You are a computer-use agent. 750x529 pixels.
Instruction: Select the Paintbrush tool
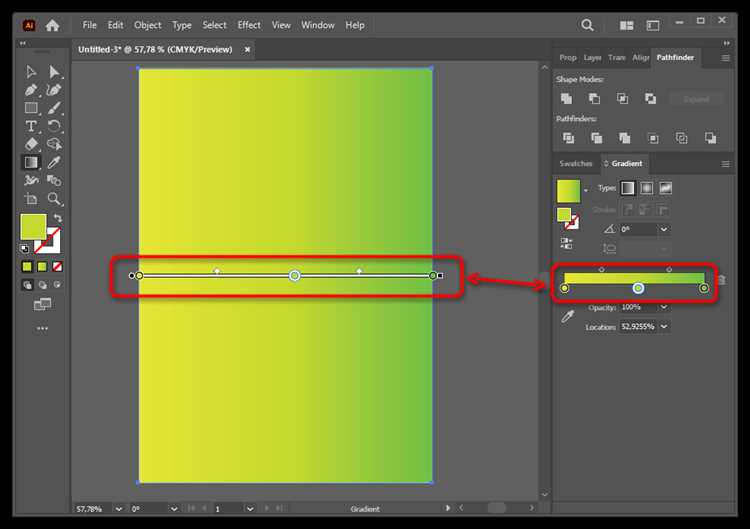click(54, 108)
